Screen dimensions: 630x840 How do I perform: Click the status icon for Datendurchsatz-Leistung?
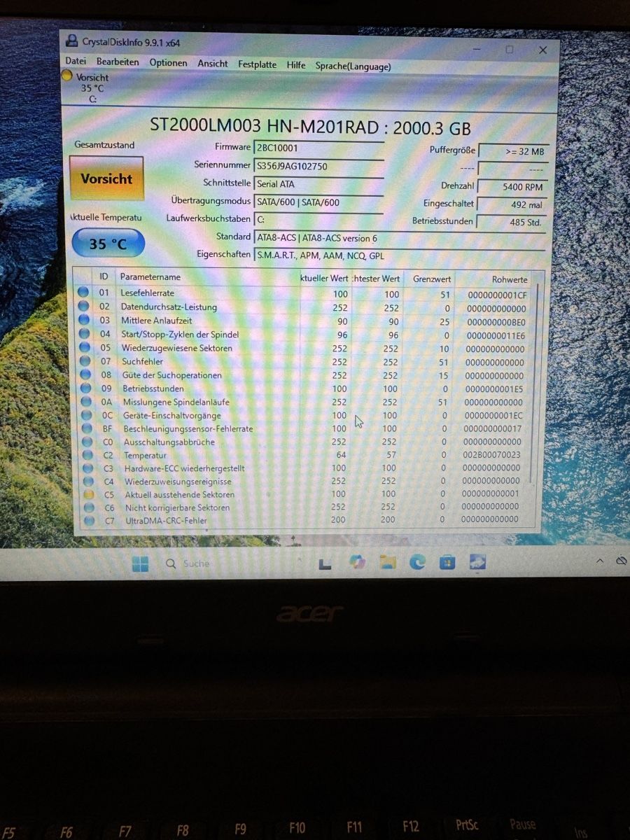tap(83, 306)
